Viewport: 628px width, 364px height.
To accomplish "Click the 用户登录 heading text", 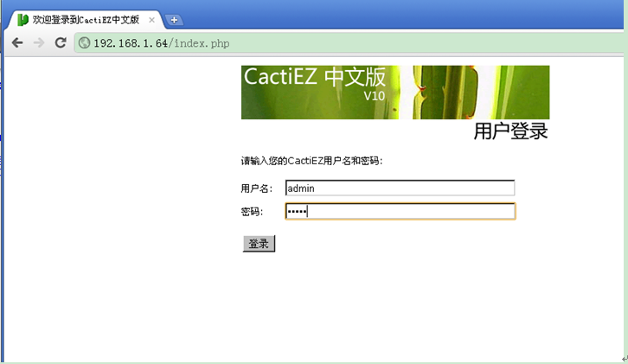I will (510, 131).
